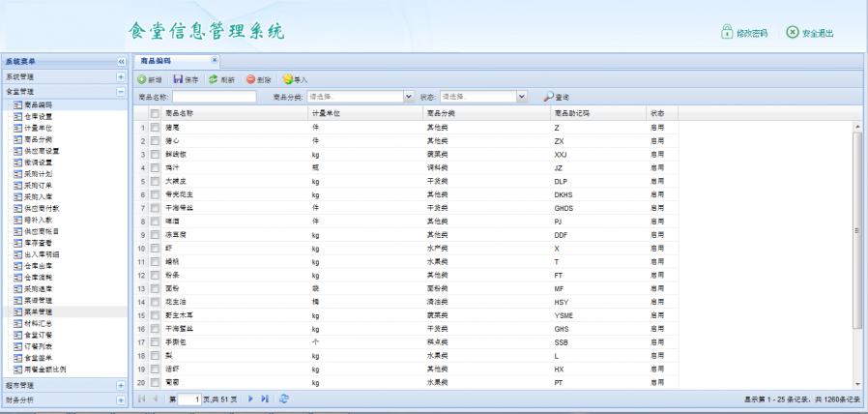
Task: Click the 修改密码 link at top right
Action: (744, 32)
